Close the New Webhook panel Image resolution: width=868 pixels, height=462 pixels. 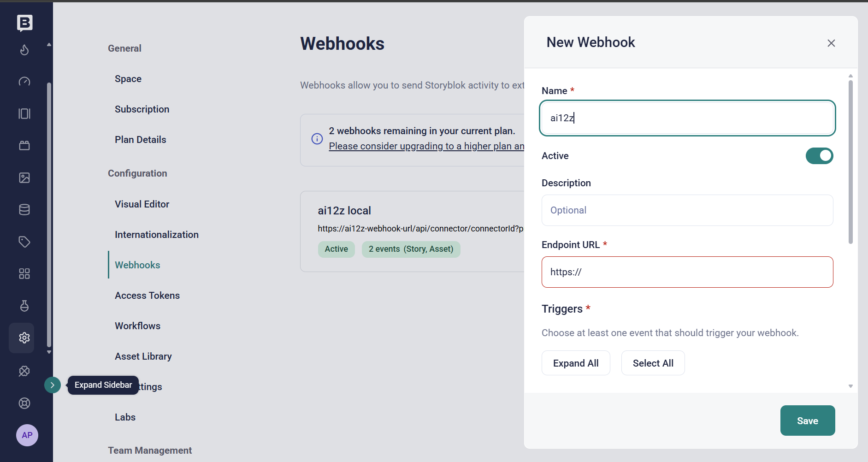pos(831,43)
